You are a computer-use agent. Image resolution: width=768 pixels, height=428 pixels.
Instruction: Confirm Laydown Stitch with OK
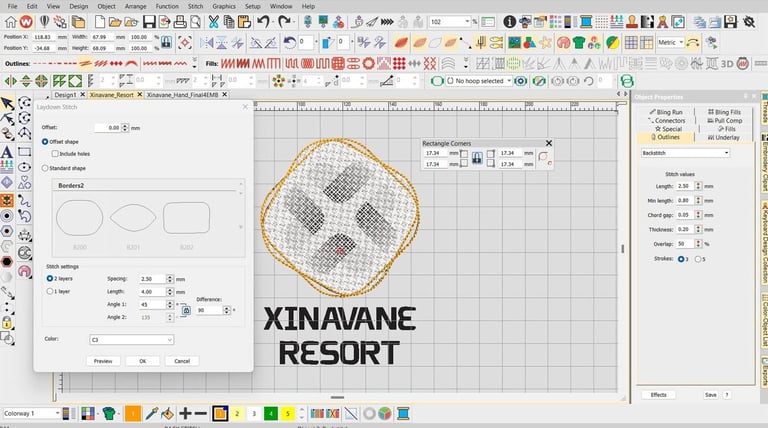point(143,361)
